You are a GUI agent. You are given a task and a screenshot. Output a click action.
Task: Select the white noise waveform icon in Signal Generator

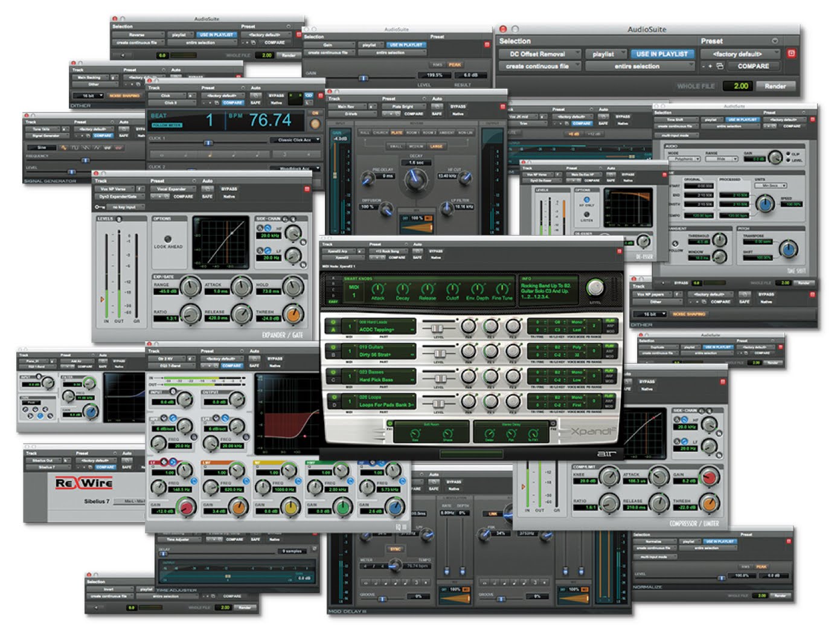(106, 147)
